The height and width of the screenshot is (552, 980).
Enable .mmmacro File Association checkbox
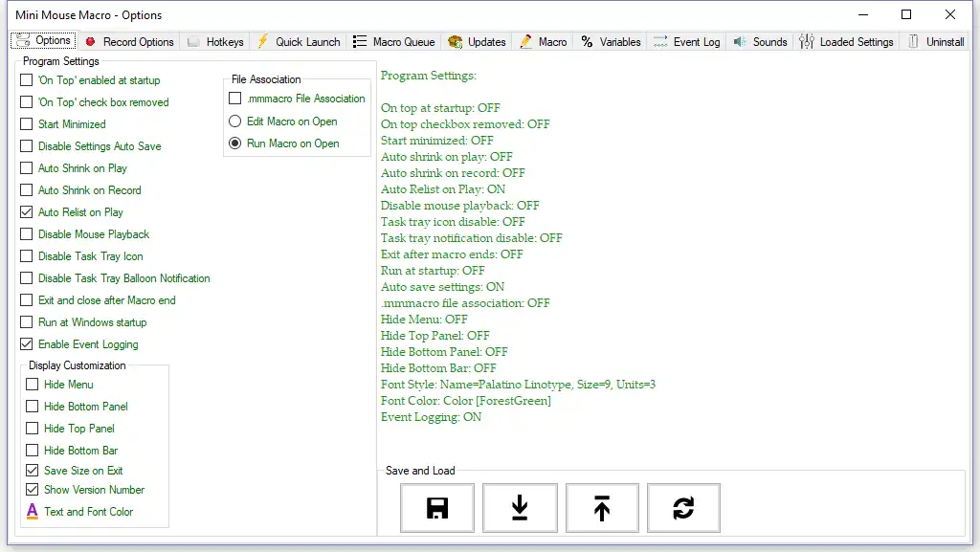click(235, 98)
